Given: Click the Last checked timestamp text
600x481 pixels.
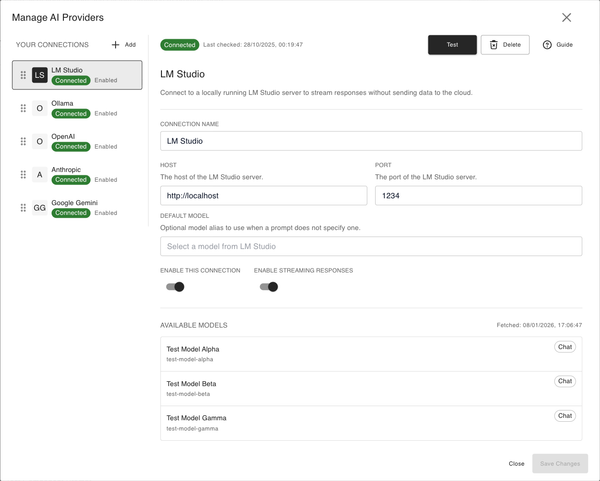Looking at the screenshot, I should click(253, 45).
